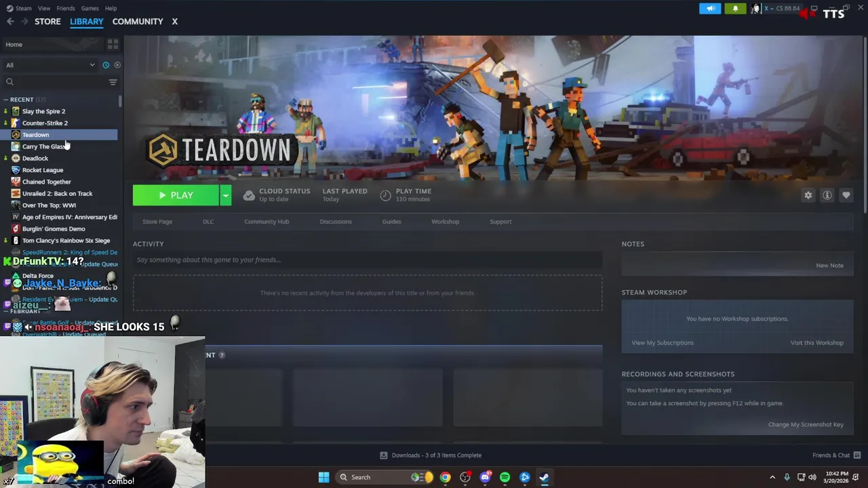Switch to the STORE tab
The image size is (868, 488).
click(47, 22)
